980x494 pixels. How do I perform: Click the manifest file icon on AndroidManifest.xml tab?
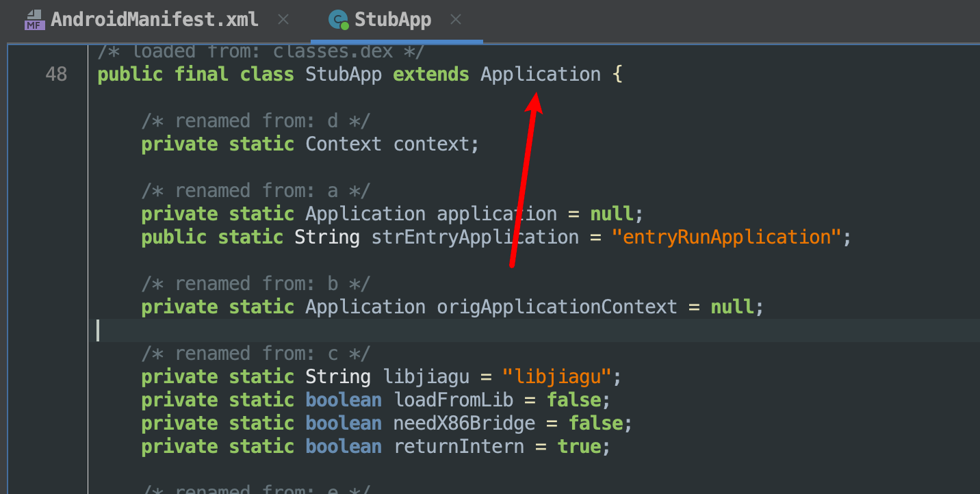34,21
